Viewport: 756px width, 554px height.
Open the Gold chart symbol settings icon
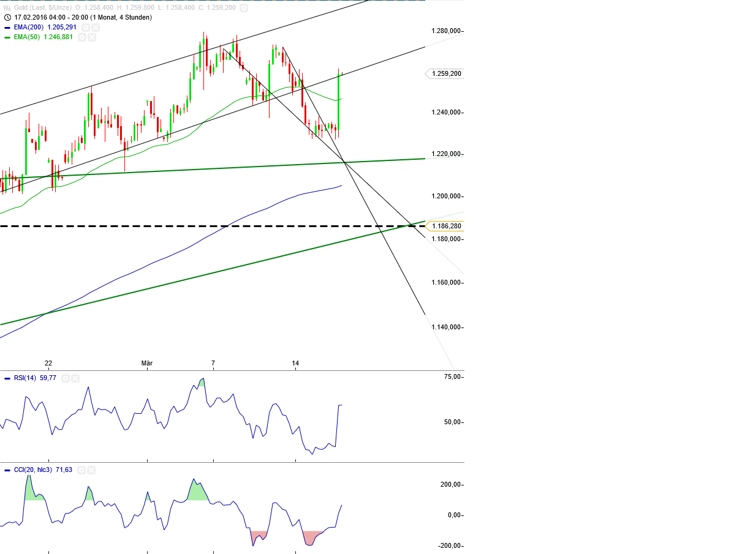click(244, 9)
